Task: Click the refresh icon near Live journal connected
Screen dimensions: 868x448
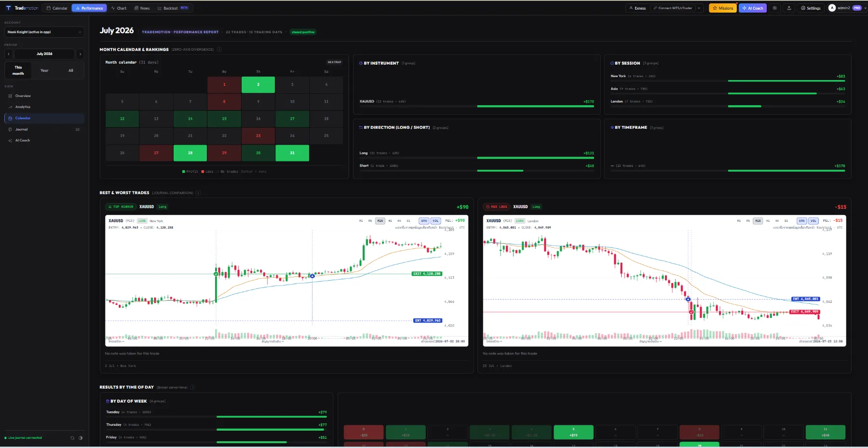Action: click(x=72, y=438)
